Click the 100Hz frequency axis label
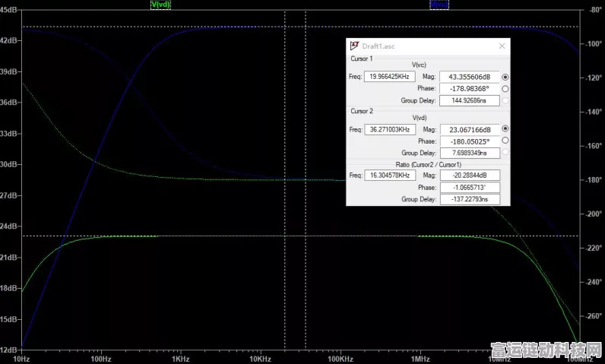Viewport: 605px width, 364px height. click(x=100, y=359)
